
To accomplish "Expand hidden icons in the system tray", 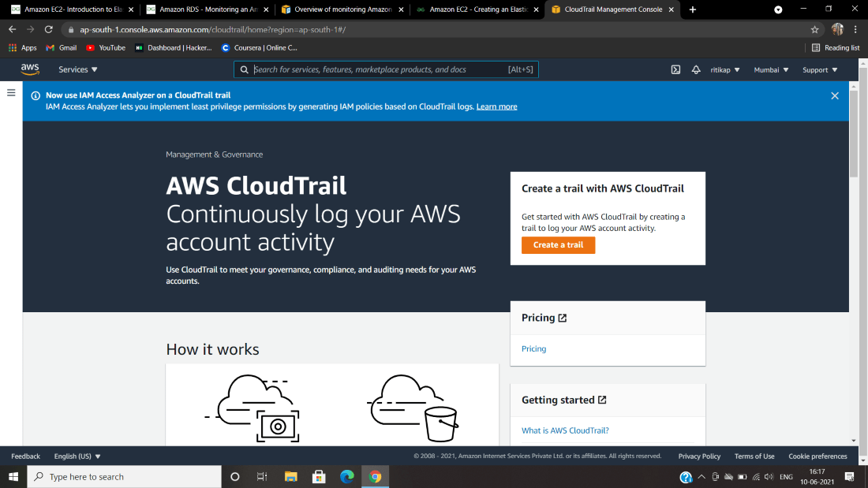I will click(701, 476).
